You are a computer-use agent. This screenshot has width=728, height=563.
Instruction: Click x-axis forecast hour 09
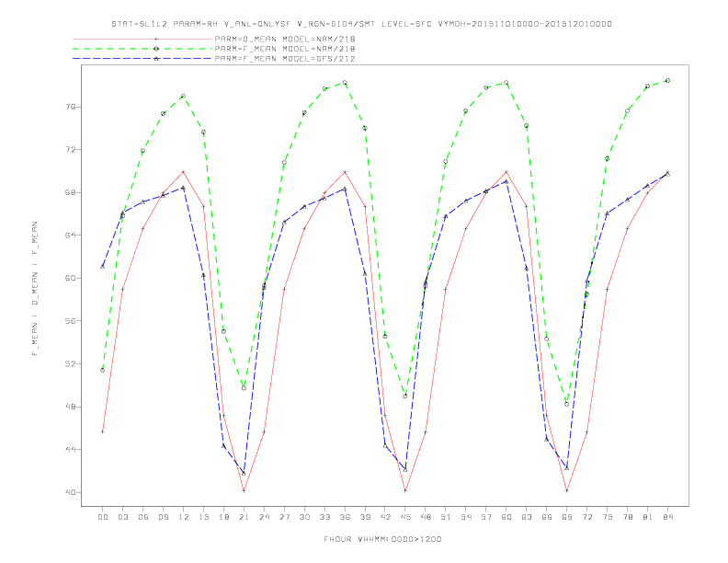[163, 517]
